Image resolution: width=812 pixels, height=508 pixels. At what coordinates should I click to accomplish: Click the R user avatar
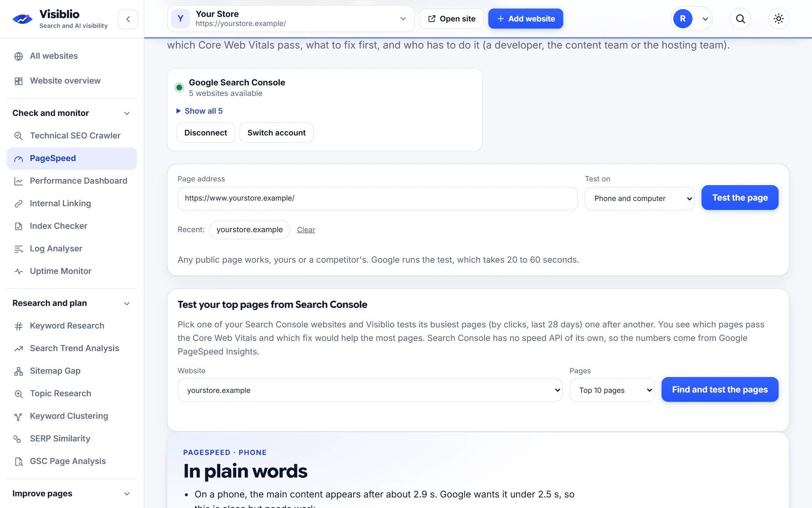(683, 19)
